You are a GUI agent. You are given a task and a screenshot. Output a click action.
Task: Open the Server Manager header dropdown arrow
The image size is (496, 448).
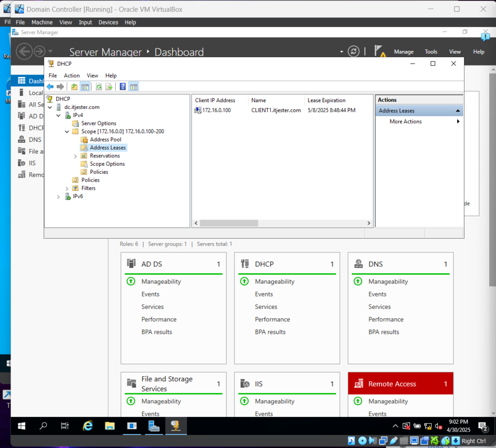(x=341, y=51)
